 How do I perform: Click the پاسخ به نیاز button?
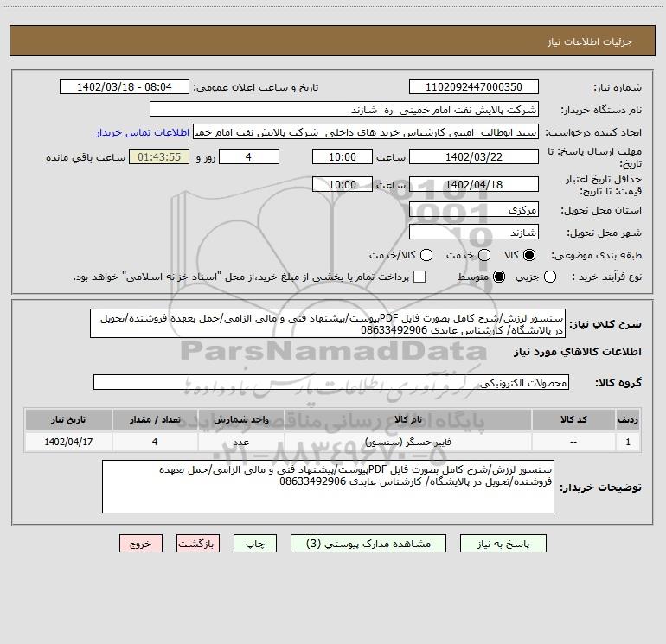click(x=503, y=544)
